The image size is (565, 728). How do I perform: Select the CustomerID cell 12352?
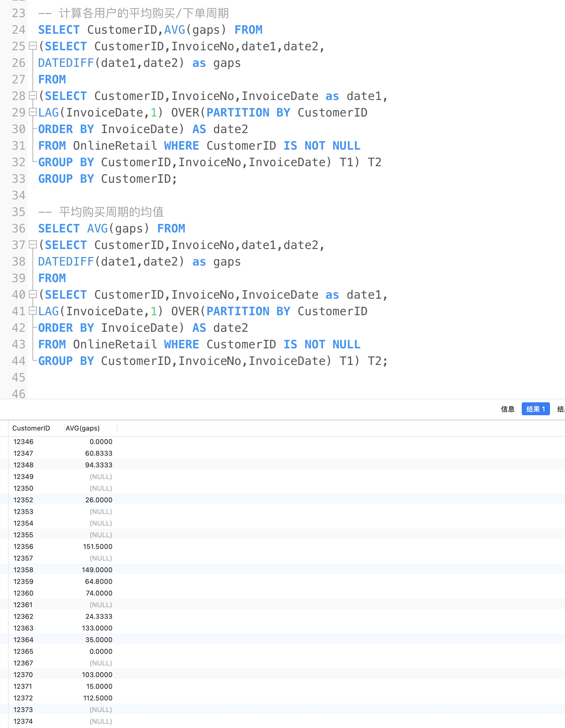click(23, 500)
